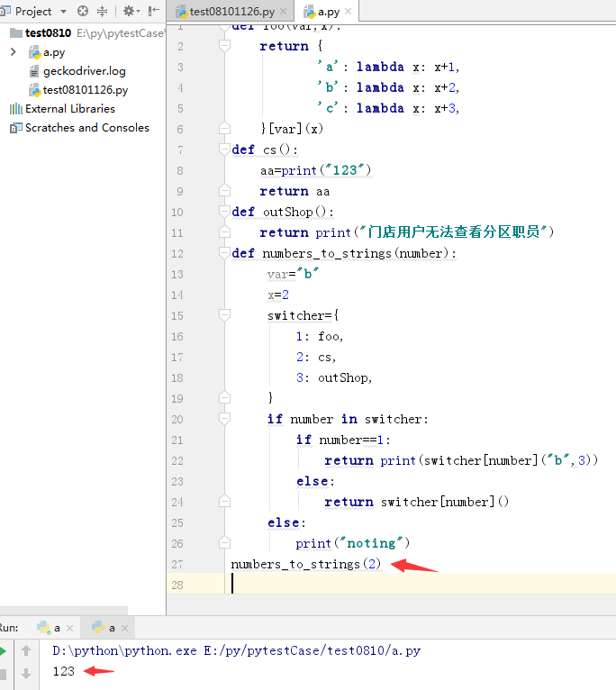Image resolution: width=616 pixels, height=690 pixels.
Task: Click the print("noting") statement
Action: pos(352,543)
